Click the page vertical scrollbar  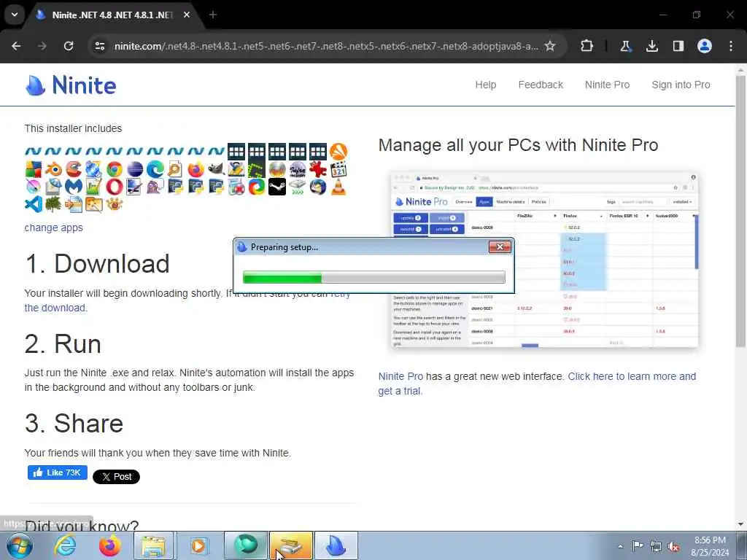tap(740, 211)
